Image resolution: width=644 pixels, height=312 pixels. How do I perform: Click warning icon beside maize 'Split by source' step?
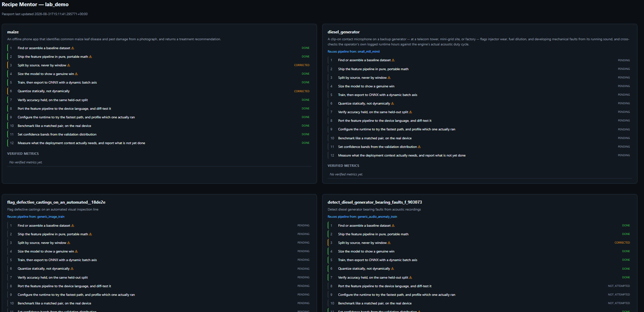click(68, 65)
